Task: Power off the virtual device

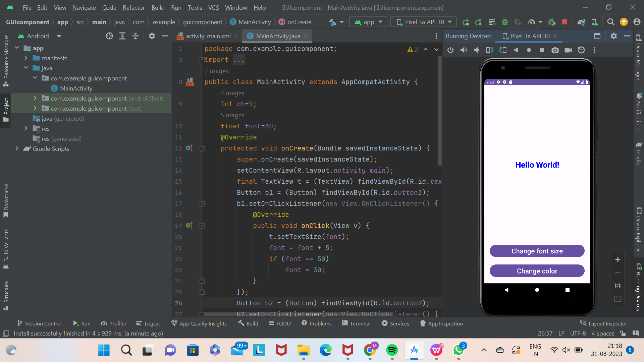Action: tap(450, 50)
